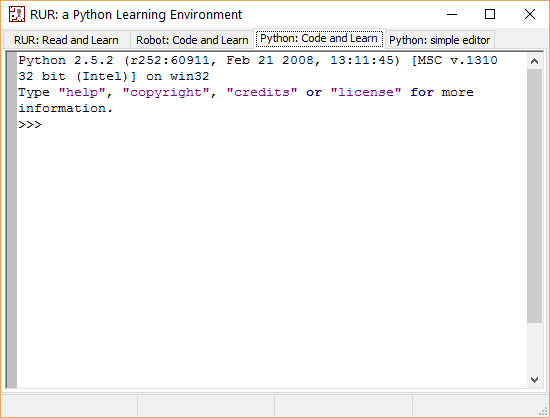Open the RUR: Read and Learn tab

pyautogui.click(x=66, y=40)
